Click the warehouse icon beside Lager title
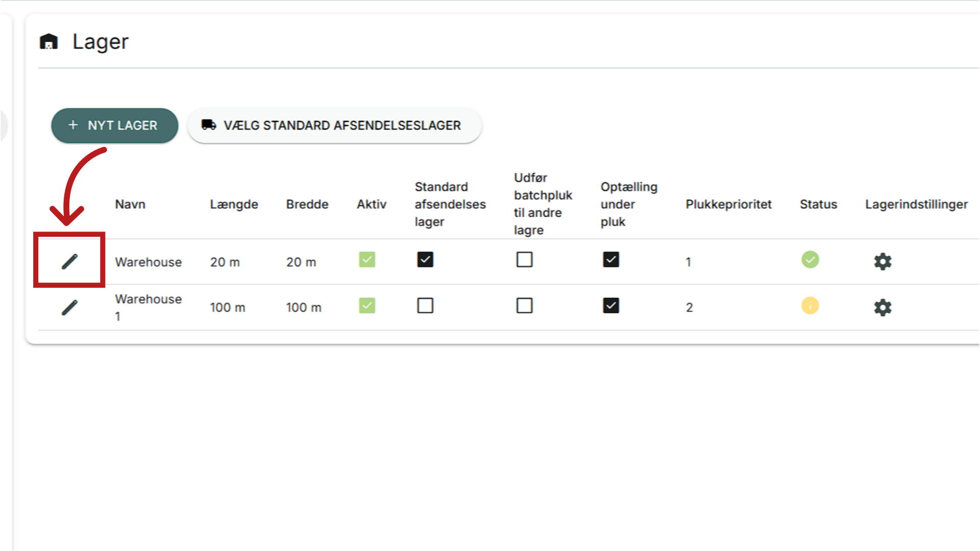Viewport: 980px width, 551px height. click(49, 41)
